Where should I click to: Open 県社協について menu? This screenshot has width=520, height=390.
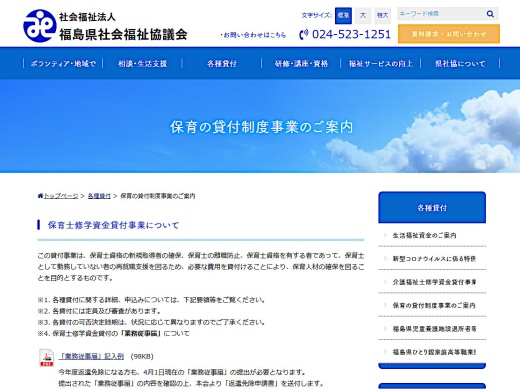coord(460,63)
